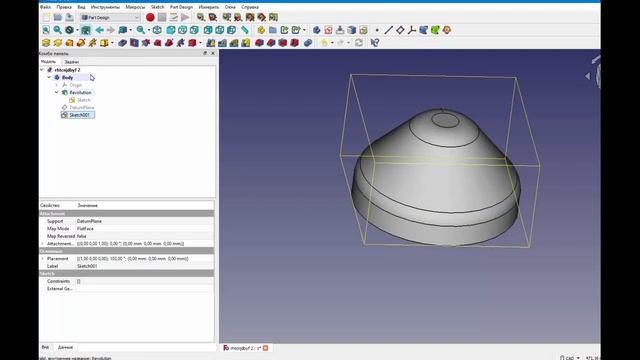
Task: Open the additive primitive dropdown arrow
Action: 112,43
